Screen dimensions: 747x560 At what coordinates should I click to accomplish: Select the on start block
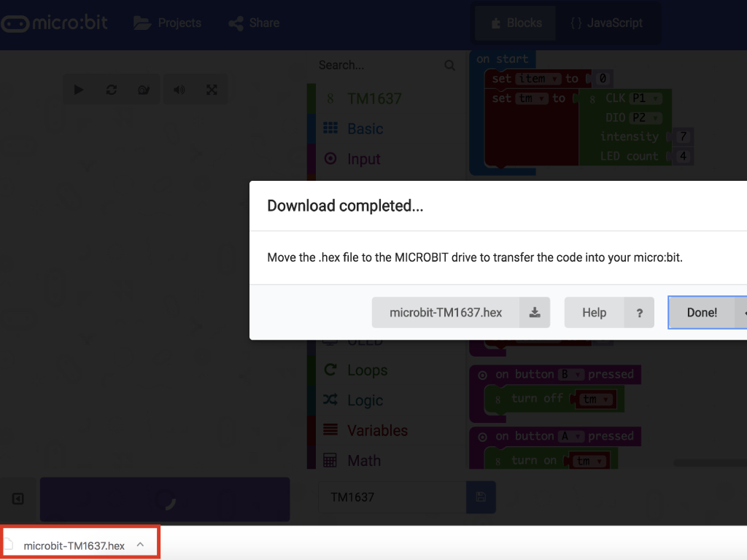pyautogui.click(x=502, y=59)
